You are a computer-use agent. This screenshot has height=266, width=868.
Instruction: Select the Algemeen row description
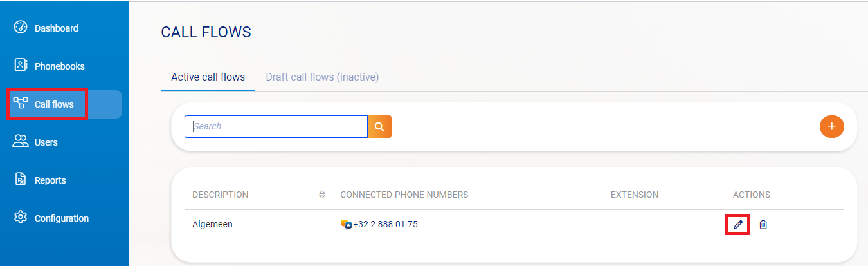pos(212,225)
